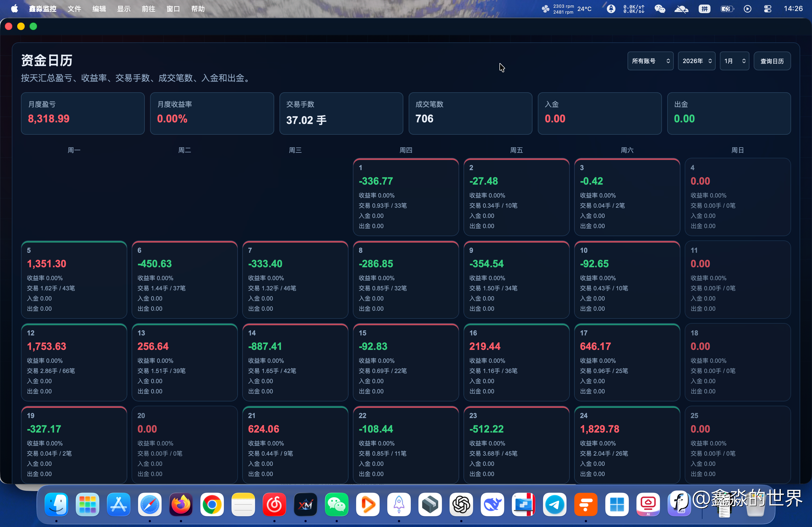The image size is (812, 527).
Task: Select the day 6 card showing -450.63
Action: pos(184,280)
